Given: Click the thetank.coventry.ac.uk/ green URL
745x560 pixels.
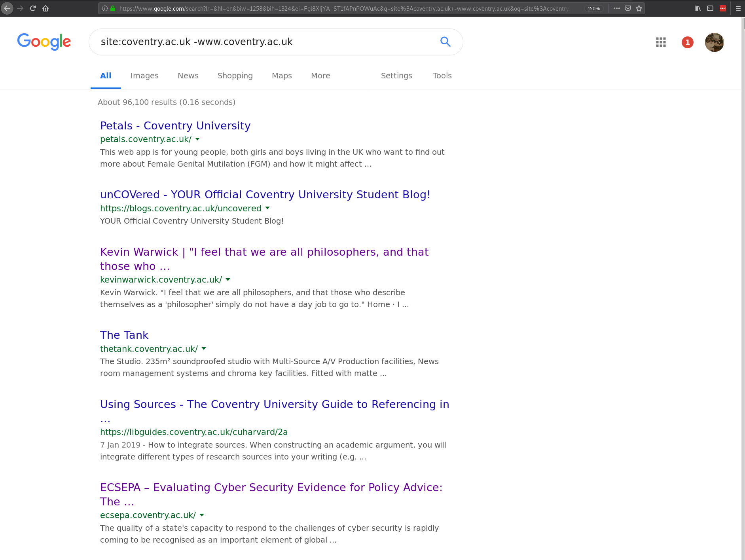Looking at the screenshot, I should [x=149, y=349].
